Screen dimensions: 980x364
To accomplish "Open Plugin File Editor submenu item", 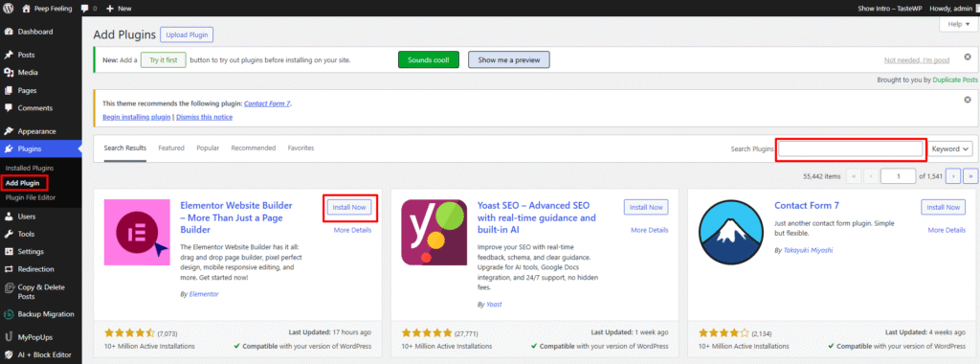I will click(x=31, y=197).
